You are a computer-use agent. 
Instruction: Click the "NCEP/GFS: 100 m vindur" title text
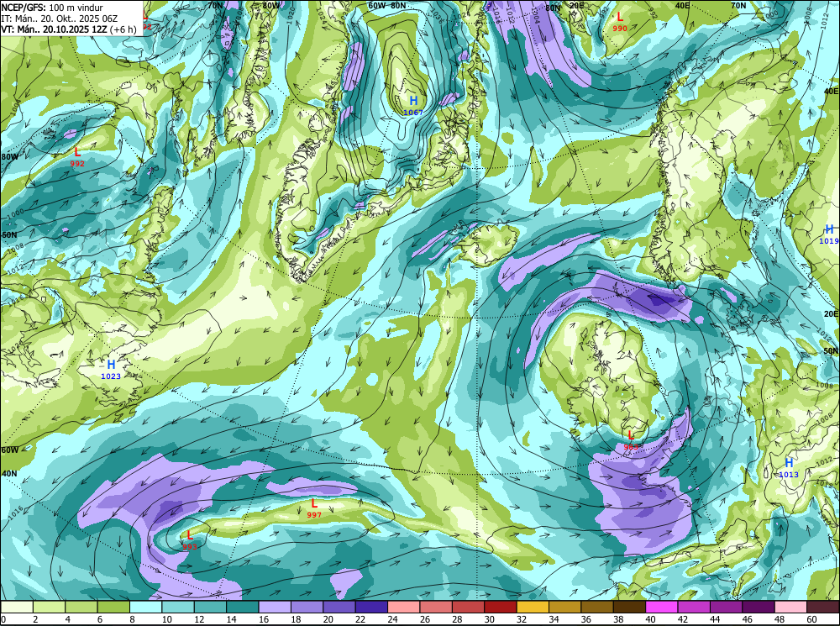point(52,8)
